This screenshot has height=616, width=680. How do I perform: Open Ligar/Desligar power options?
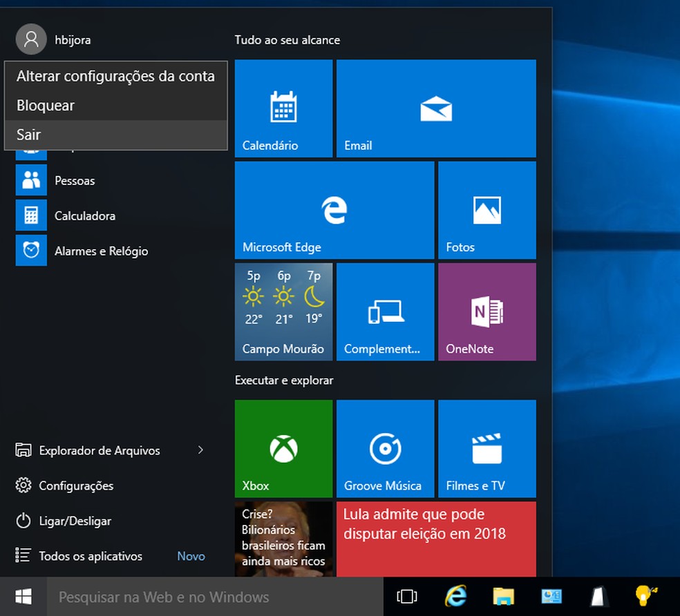(x=75, y=521)
